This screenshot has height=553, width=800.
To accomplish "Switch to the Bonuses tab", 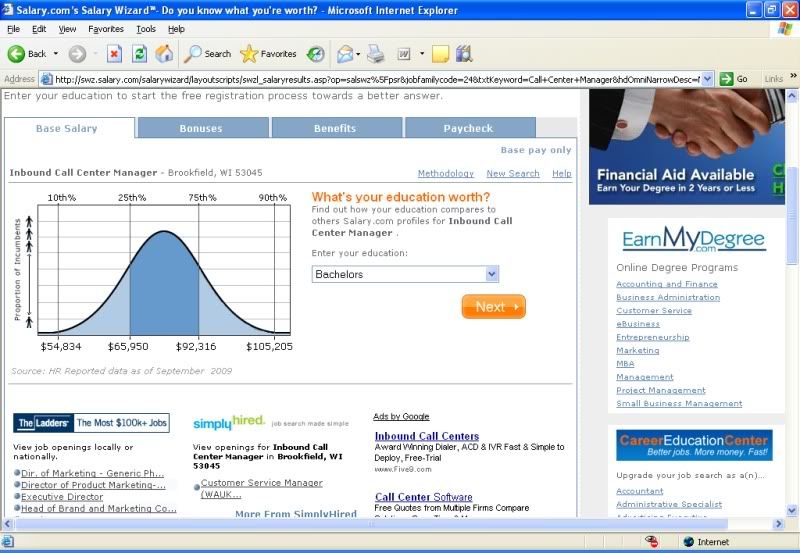I will (x=201, y=128).
